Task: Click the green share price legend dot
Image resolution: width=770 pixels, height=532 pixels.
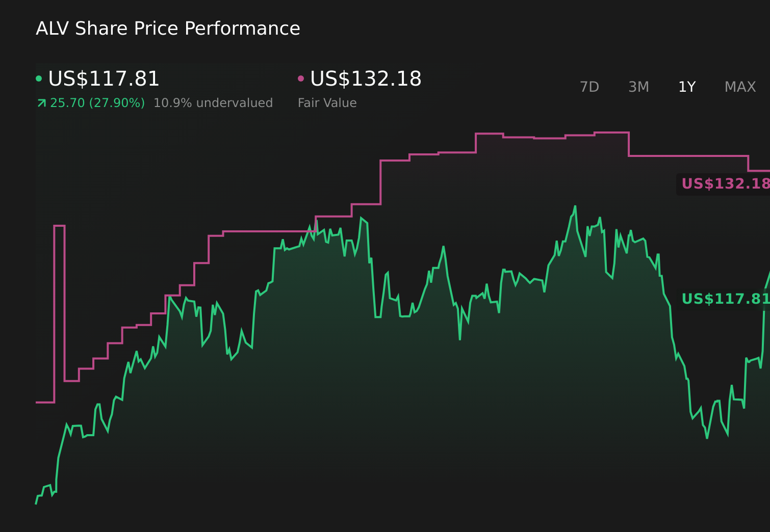Action: tap(39, 78)
